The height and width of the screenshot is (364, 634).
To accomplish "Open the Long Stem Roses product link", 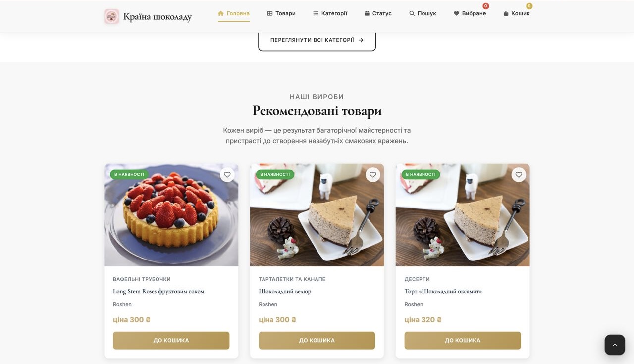I will [x=158, y=291].
